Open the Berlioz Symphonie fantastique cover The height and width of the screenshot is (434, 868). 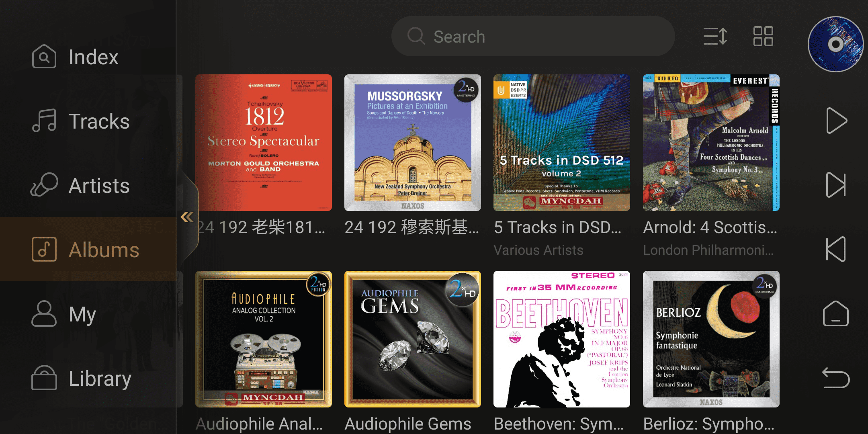[711, 339]
